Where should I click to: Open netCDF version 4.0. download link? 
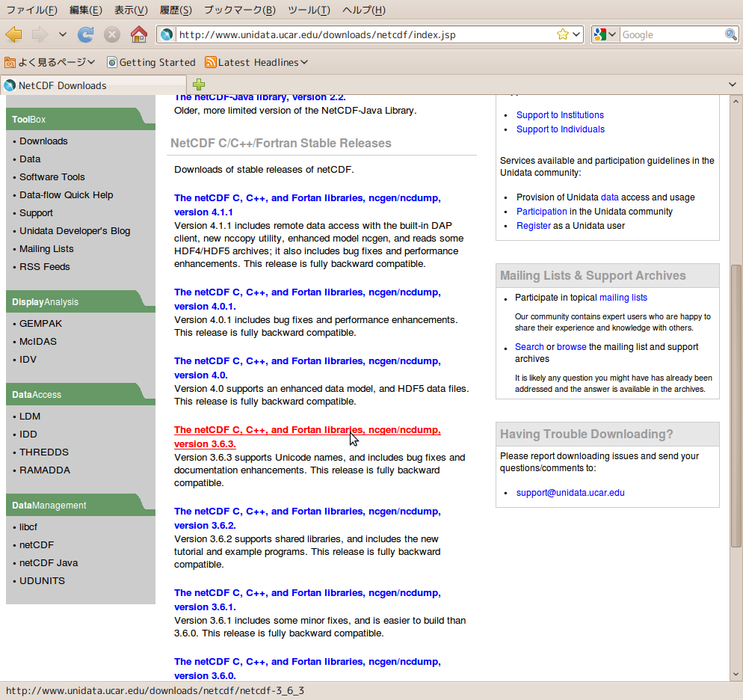(x=307, y=368)
